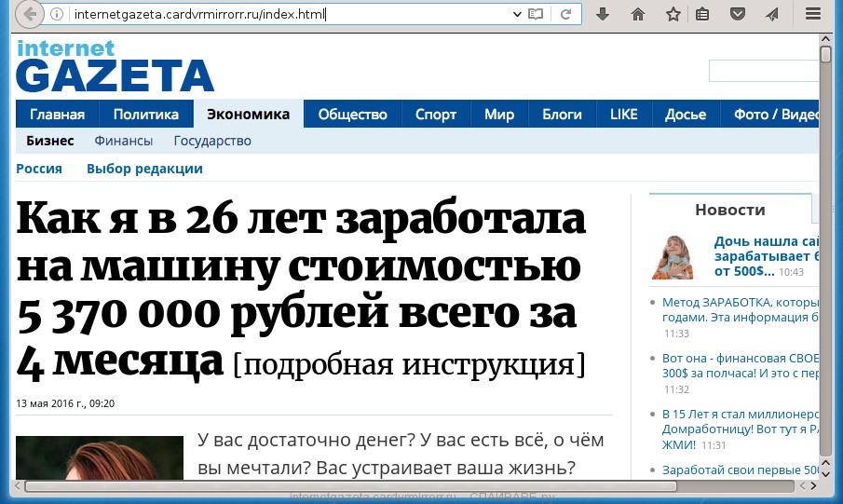The image size is (843, 504).
Task: Open the Политика navigation tab
Action: (145, 115)
